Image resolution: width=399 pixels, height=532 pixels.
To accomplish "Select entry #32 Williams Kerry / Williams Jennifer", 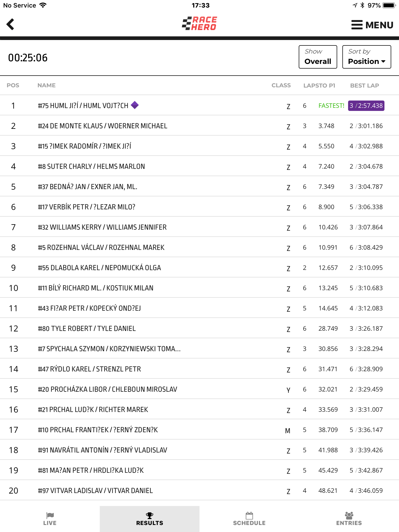I will point(199,227).
